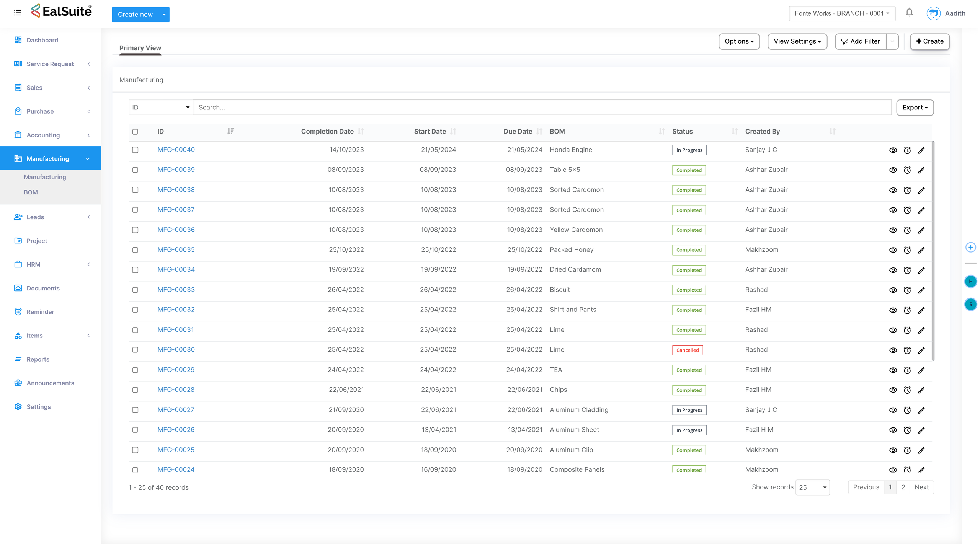Check the MFG-00037 row checkbox

click(135, 210)
